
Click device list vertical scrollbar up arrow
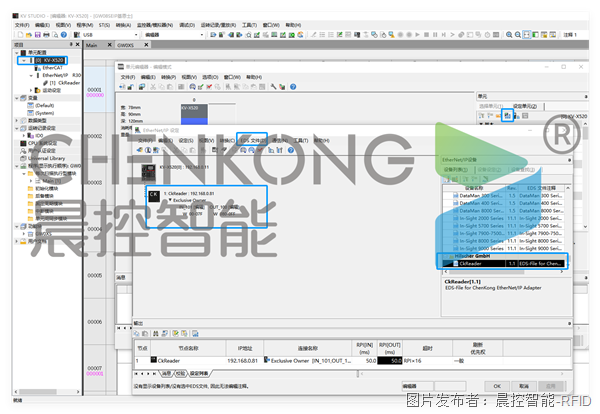(568, 188)
